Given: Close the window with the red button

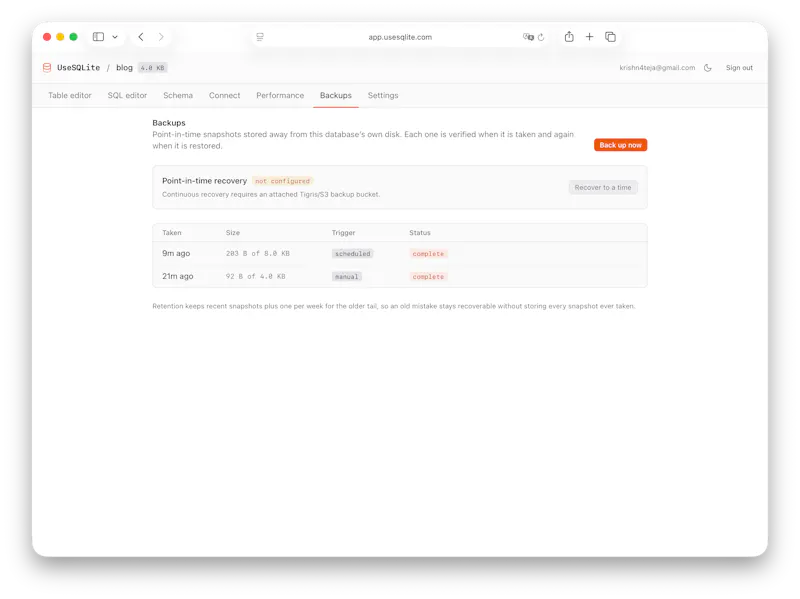Looking at the screenshot, I should [x=47, y=37].
